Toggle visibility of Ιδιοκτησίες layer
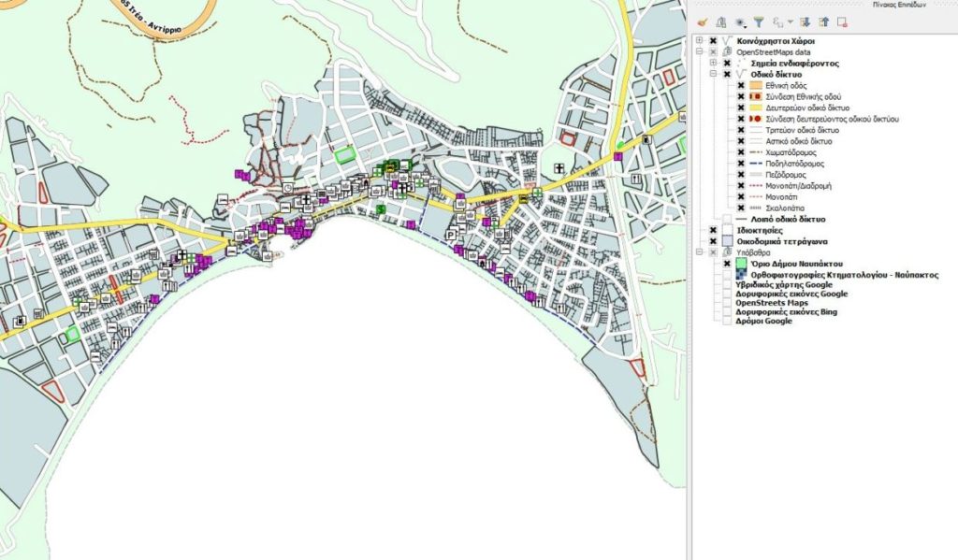 (x=713, y=229)
